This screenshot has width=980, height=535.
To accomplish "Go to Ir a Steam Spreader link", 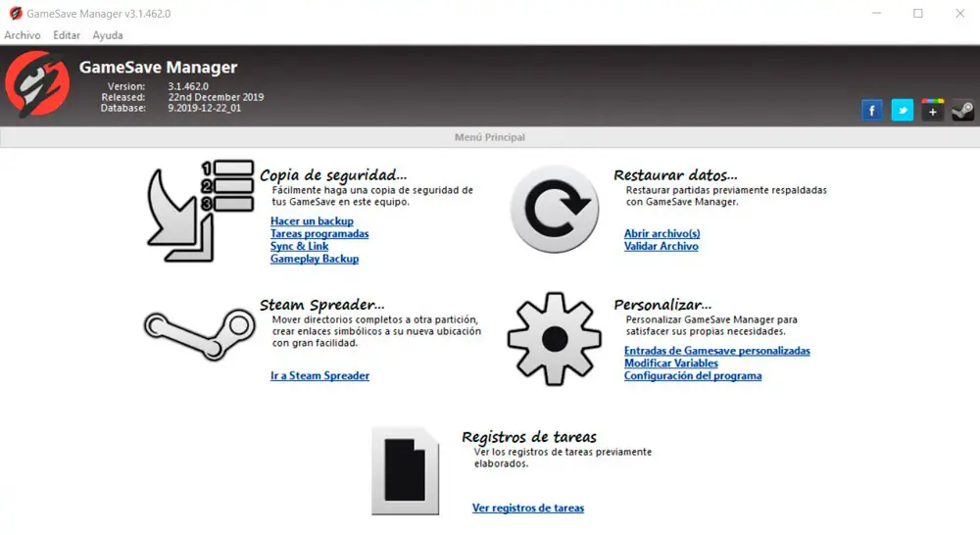I will click(x=320, y=375).
